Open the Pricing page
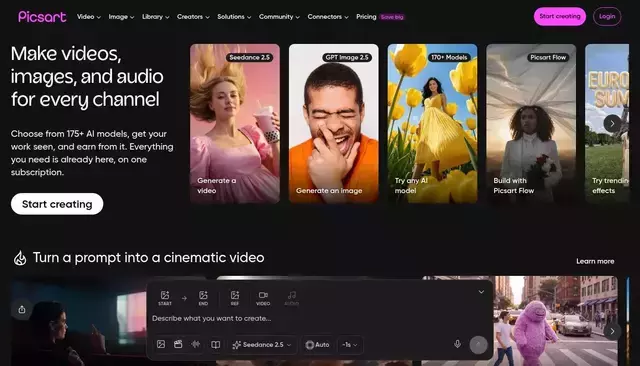The image size is (640, 366). 366,17
